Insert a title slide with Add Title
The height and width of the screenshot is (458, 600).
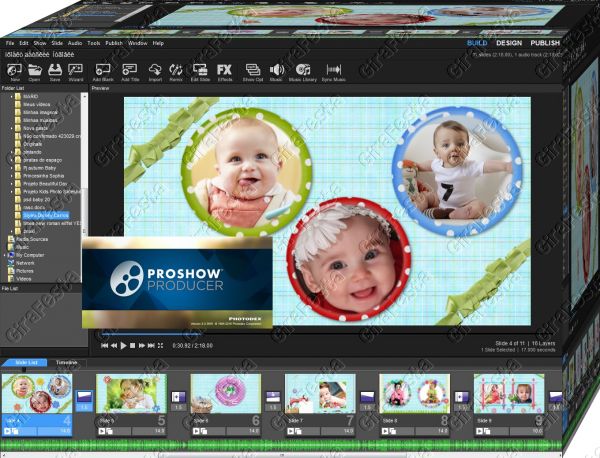(130, 72)
